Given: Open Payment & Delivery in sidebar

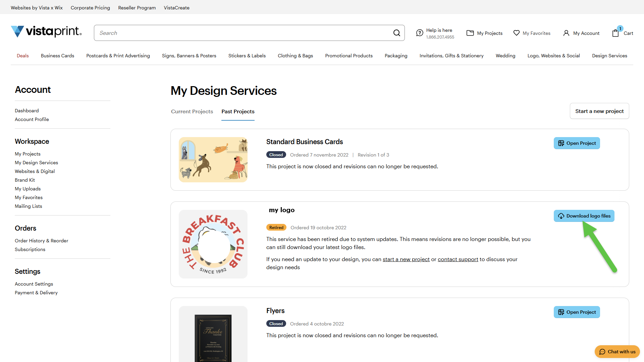Looking at the screenshot, I should [x=36, y=293].
